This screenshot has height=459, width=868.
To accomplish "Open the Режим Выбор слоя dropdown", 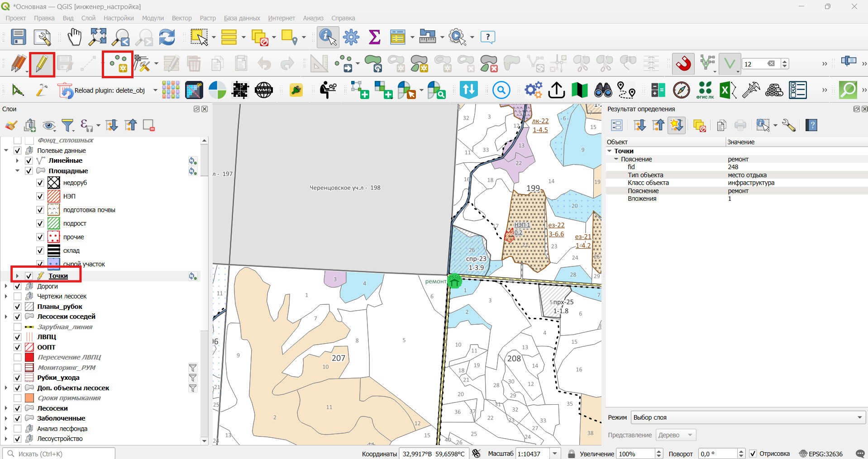I will pos(748,417).
